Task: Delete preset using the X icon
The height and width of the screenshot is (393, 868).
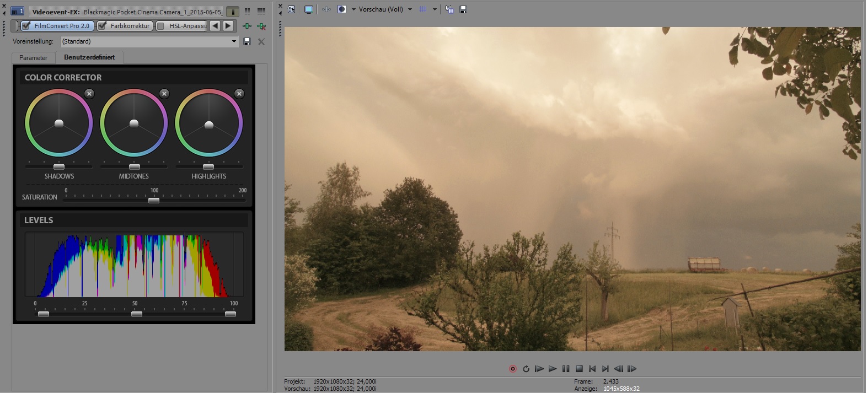Action: pyautogui.click(x=261, y=41)
